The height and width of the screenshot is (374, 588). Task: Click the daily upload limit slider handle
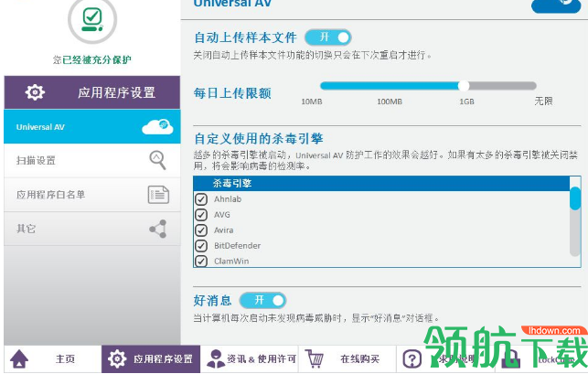464,86
